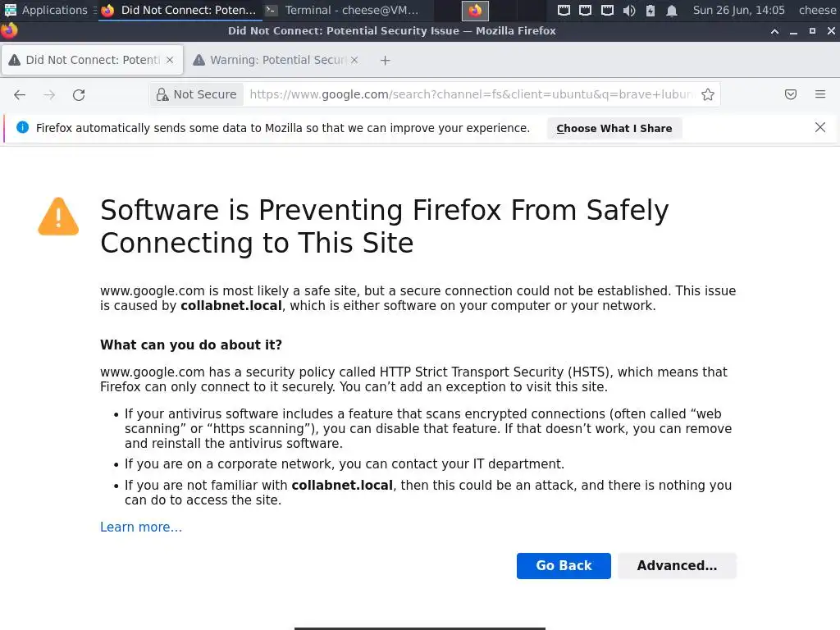Click the first network monitor tray icon
The width and height of the screenshot is (840, 630).
coord(564,10)
